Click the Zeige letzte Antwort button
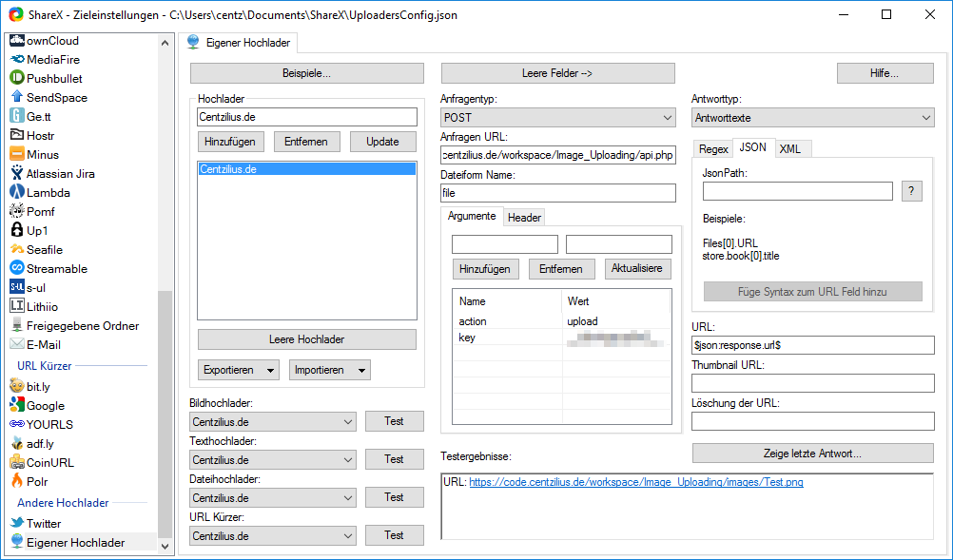Image resolution: width=953 pixels, height=560 pixels. click(x=812, y=454)
